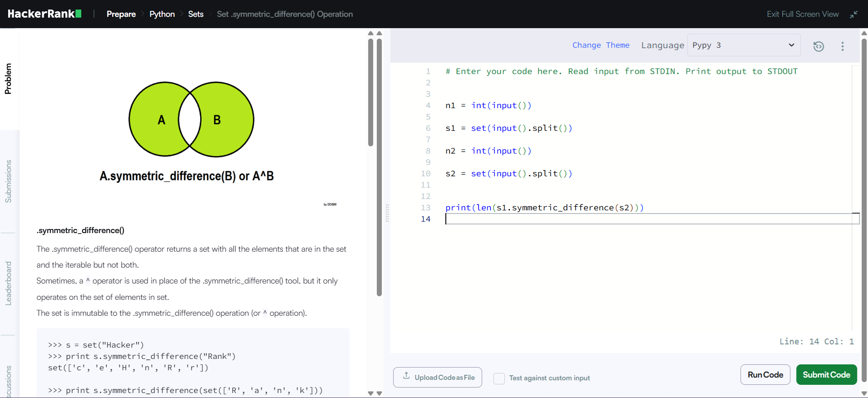The width and height of the screenshot is (868, 398).
Task: Click the Run Code button
Action: tap(765, 375)
